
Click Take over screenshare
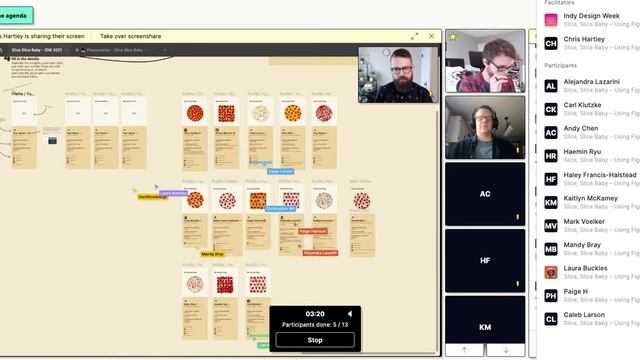tap(131, 36)
